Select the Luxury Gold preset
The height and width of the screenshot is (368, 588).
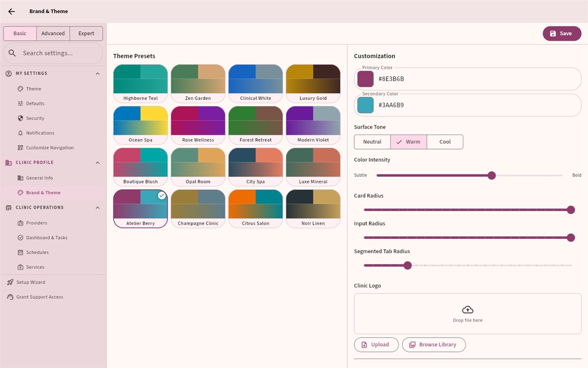(x=313, y=83)
